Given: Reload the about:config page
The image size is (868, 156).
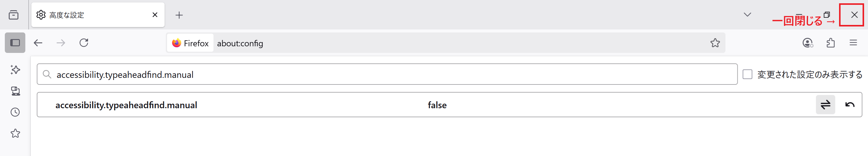Looking at the screenshot, I should (x=84, y=43).
